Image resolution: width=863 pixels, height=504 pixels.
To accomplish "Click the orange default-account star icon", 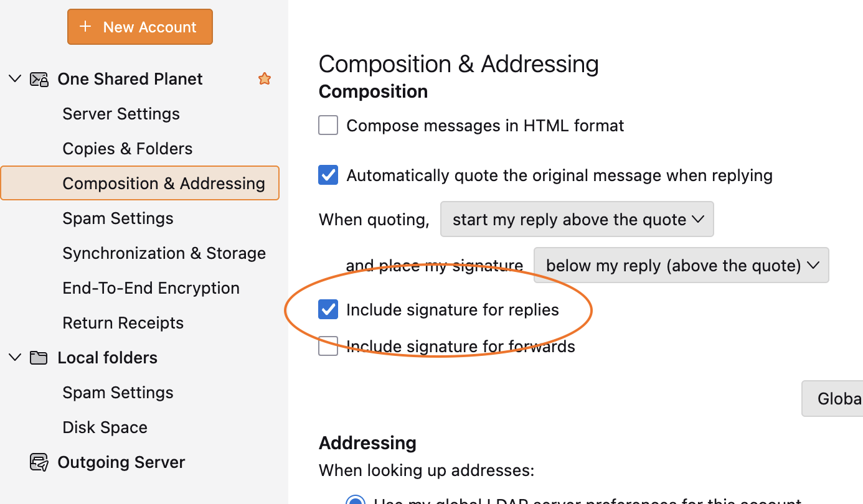I will point(265,79).
